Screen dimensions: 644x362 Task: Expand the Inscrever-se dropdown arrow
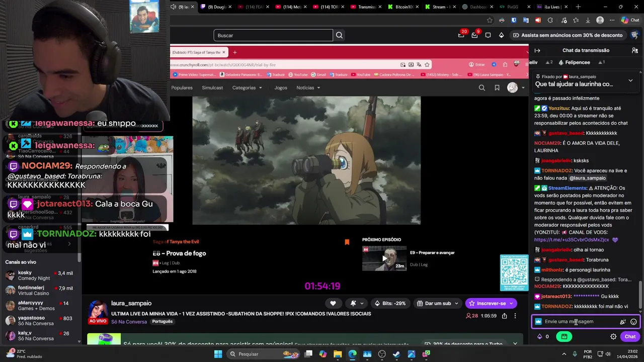coord(511,303)
